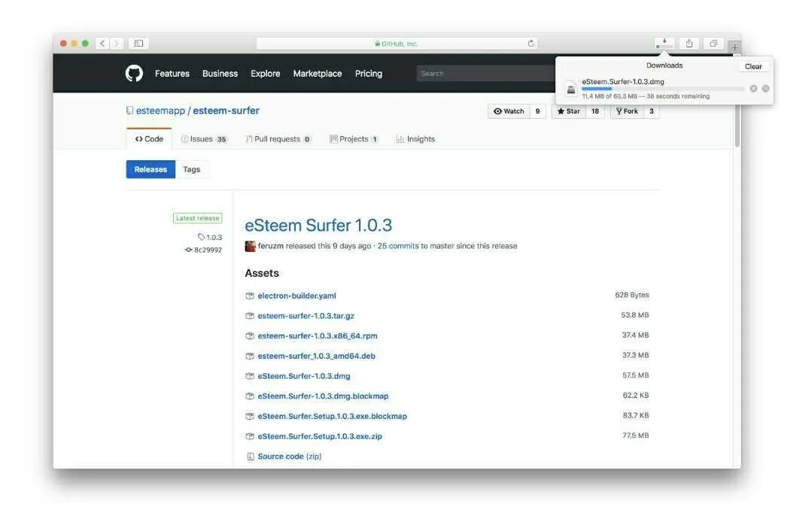The width and height of the screenshot is (812, 510).
Task: Download eSteem.Surfer-1.0.3.dmg.blockmap
Action: pyautogui.click(x=323, y=396)
